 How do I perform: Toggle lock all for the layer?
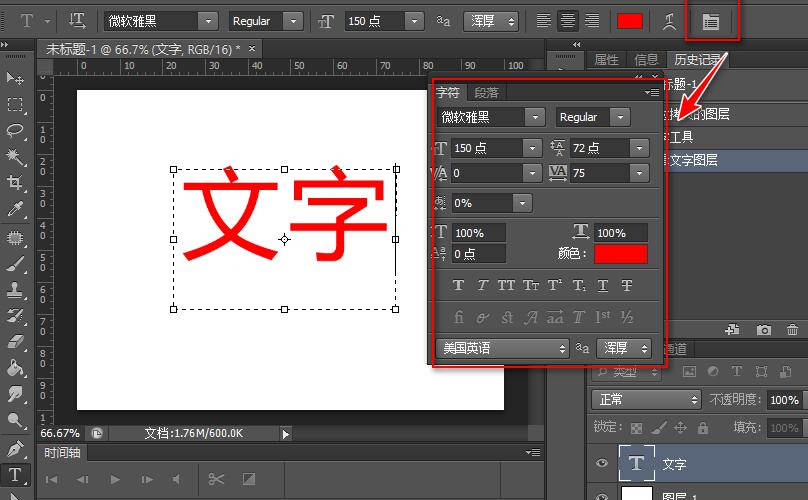coord(703,427)
